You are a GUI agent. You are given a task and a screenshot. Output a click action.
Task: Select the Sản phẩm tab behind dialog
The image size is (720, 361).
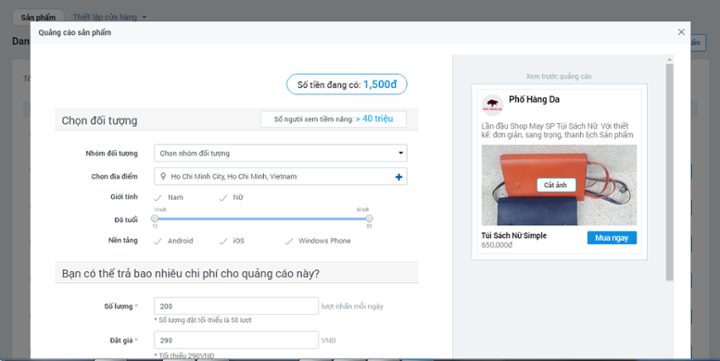pyautogui.click(x=38, y=17)
